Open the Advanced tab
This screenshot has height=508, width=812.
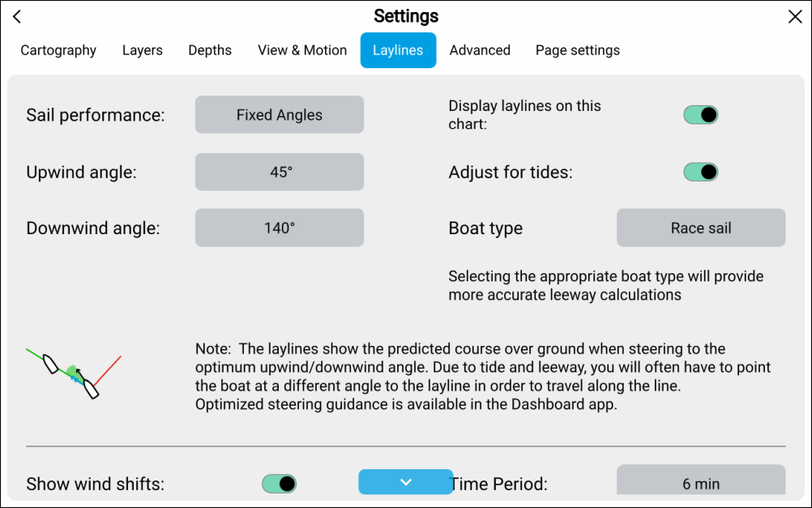[480, 50]
